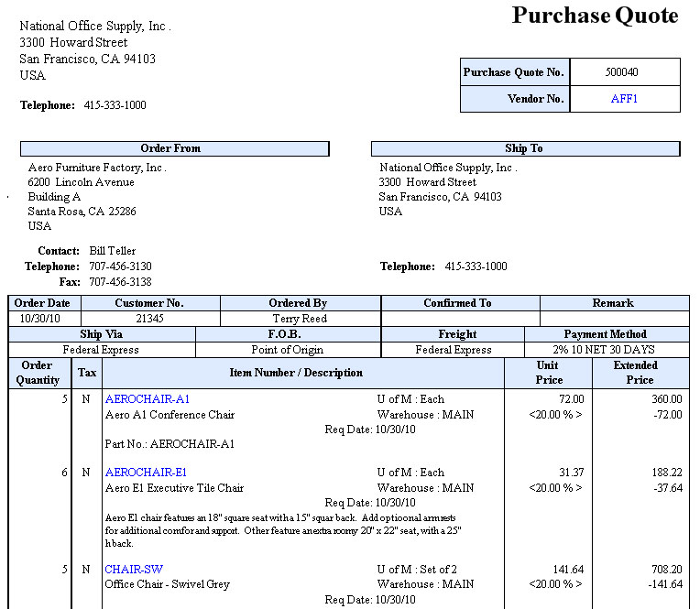
Task: Select the fax number 707-456-3138
Action: point(120,282)
